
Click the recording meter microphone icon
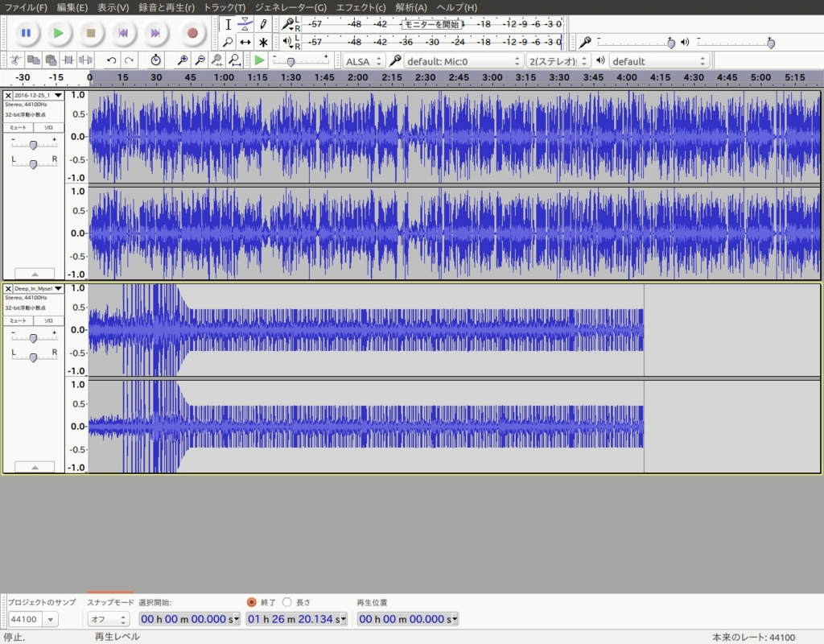pyautogui.click(x=287, y=23)
